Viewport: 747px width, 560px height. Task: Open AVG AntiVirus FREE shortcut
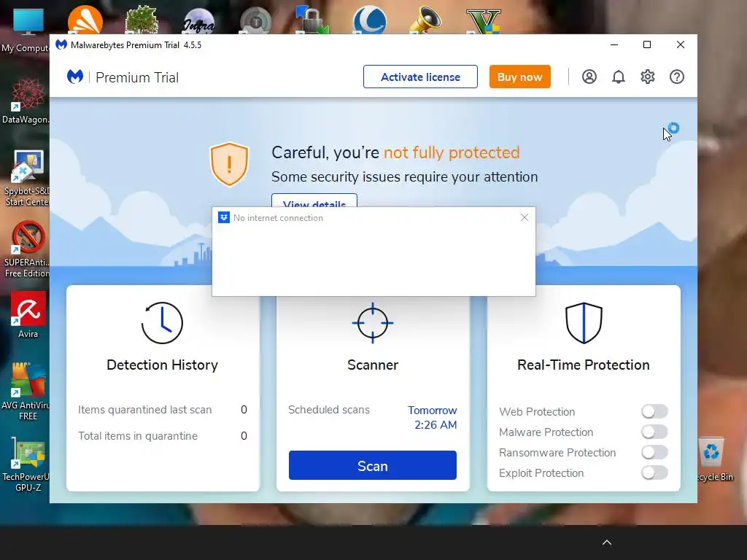coord(28,392)
